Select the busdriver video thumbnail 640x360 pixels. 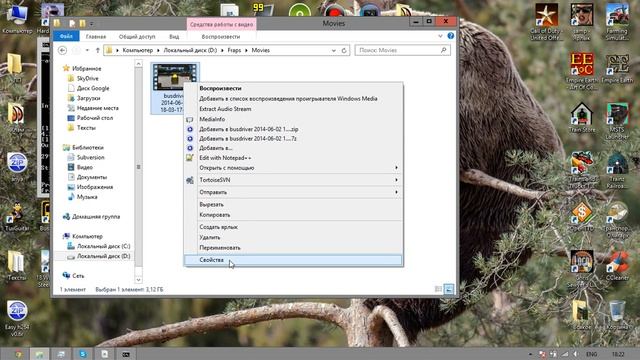point(175,78)
